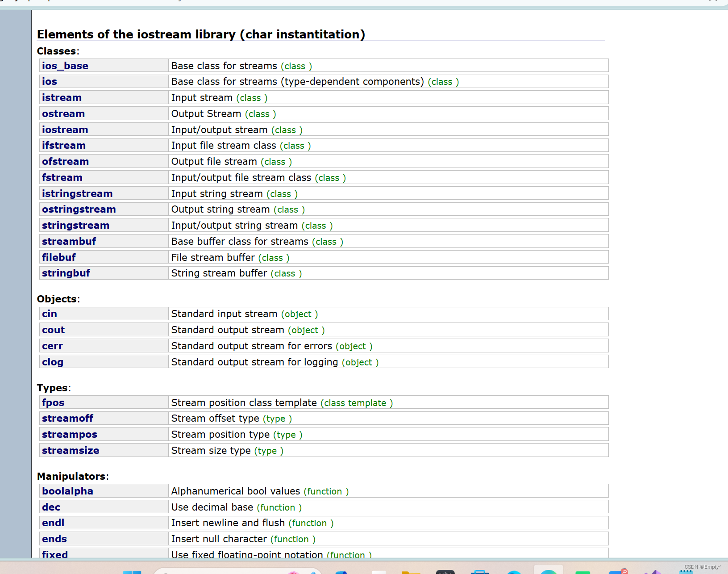Click the boolalpha manipulator link
Viewport: 728px width, 574px height.
pyautogui.click(x=68, y=491)
